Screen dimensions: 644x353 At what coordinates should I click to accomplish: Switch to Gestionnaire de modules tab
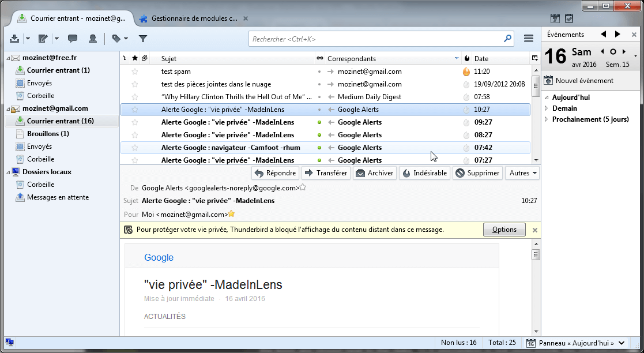(x=194, y=18)
